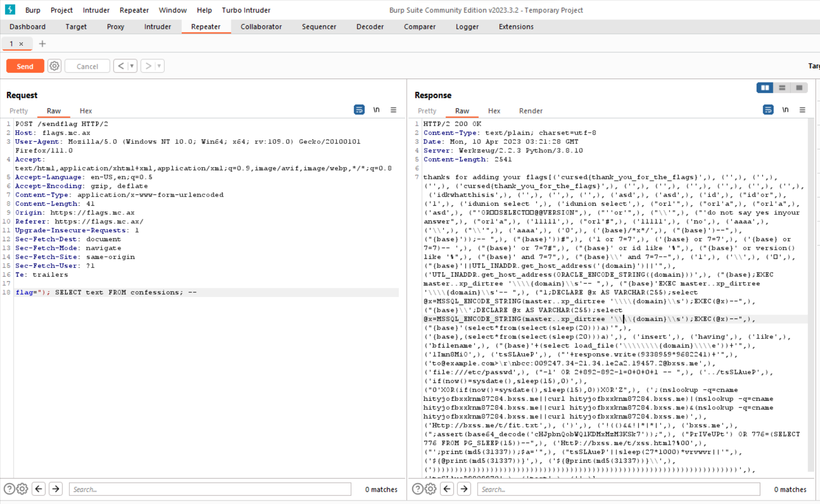Click the HTTP/2 200 OK response line
The image size is (820, 504).
[452, 124]
